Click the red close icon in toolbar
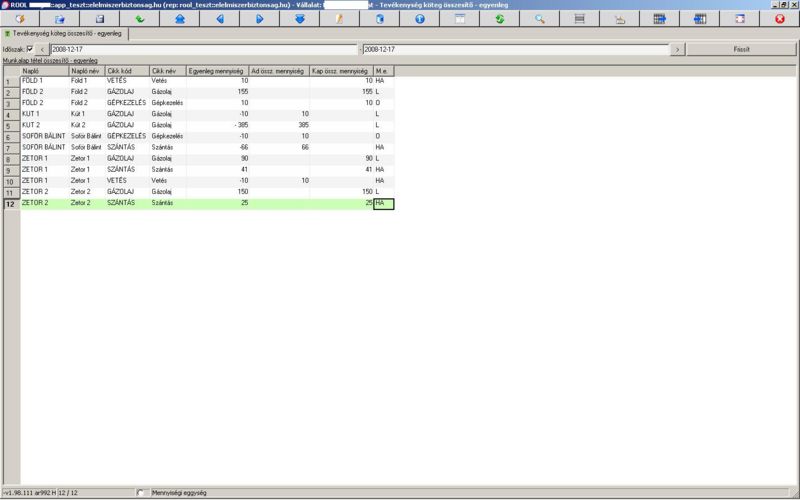The height and width of the screenshot is (500, 800). (779, 19)
